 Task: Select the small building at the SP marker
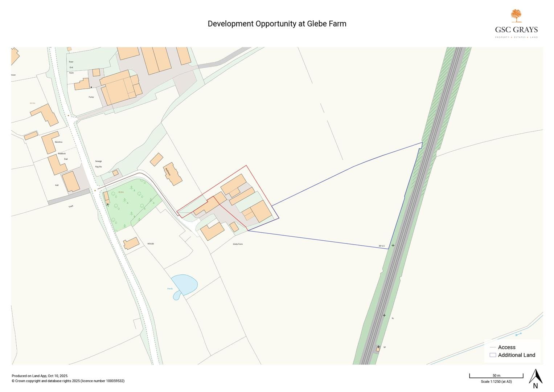click(378, 349)
